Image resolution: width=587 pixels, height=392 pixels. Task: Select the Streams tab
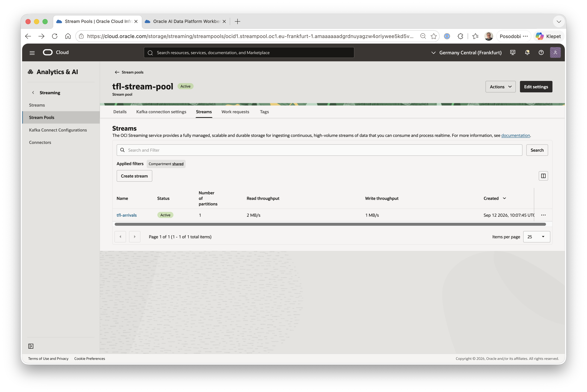204,112
